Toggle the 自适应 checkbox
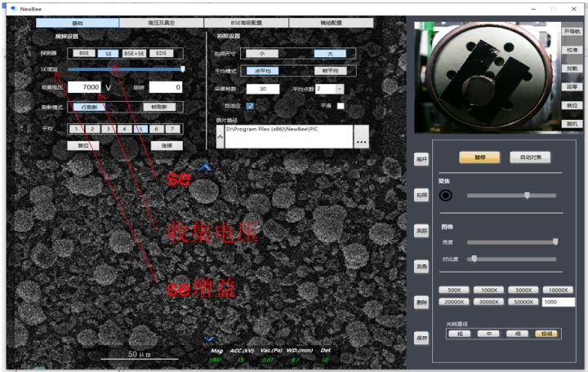This screenshot has height=372, width=588. click(251, 106)
